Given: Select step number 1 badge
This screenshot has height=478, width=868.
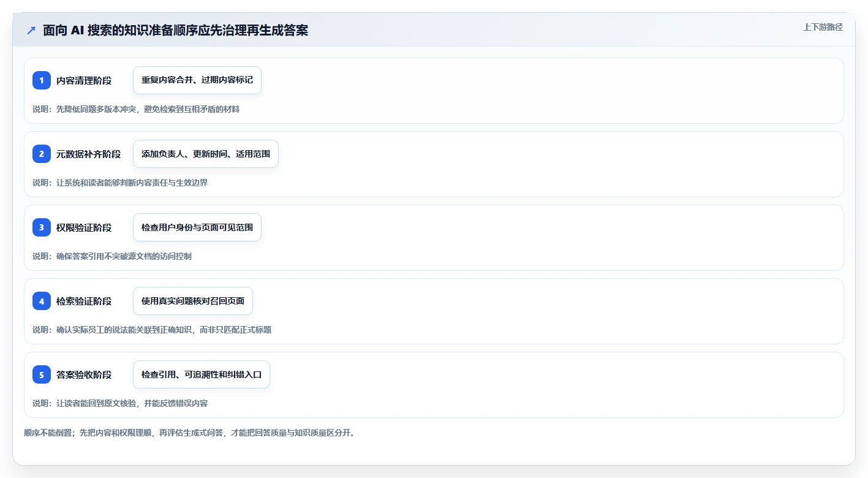Looking at the screenshot, I should pos(42,80).
